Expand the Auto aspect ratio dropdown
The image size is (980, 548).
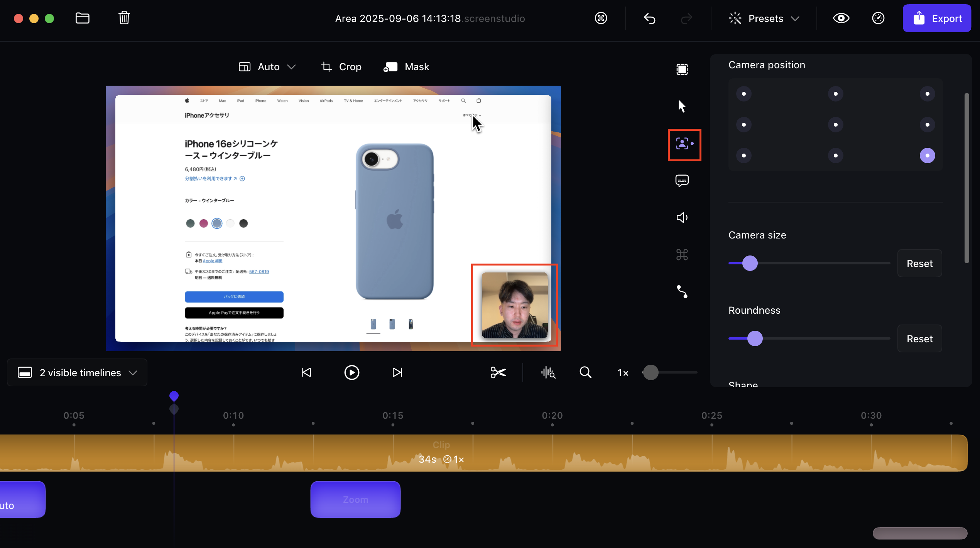(267, 67)
